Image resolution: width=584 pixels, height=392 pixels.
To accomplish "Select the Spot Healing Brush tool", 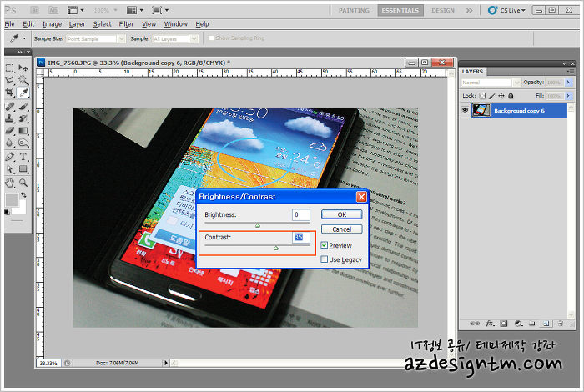I will 10,107.
